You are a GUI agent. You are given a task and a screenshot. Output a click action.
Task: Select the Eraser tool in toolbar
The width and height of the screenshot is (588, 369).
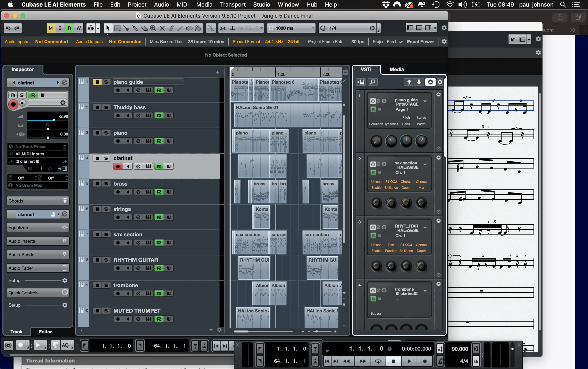[144, 28]
